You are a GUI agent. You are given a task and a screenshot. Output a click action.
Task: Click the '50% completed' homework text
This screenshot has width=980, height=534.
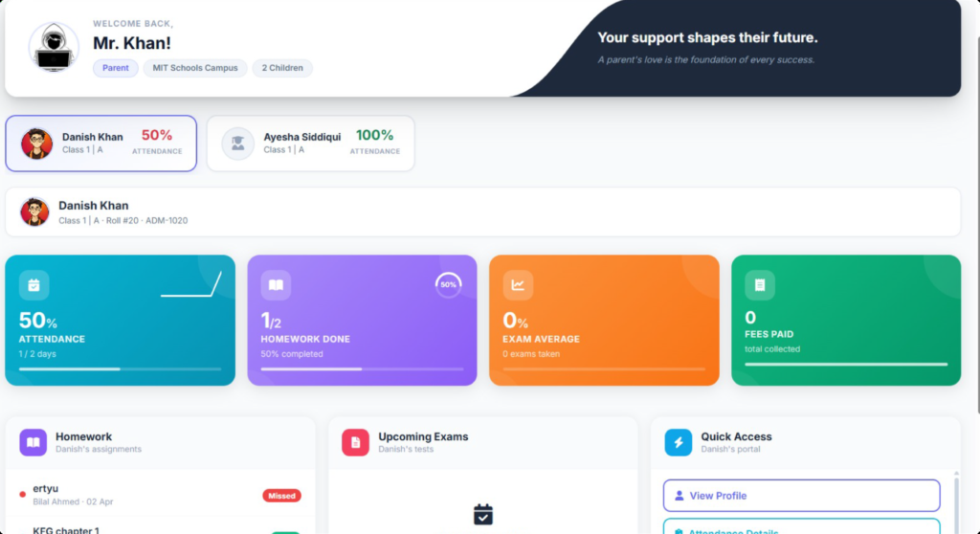click(292, 354)
